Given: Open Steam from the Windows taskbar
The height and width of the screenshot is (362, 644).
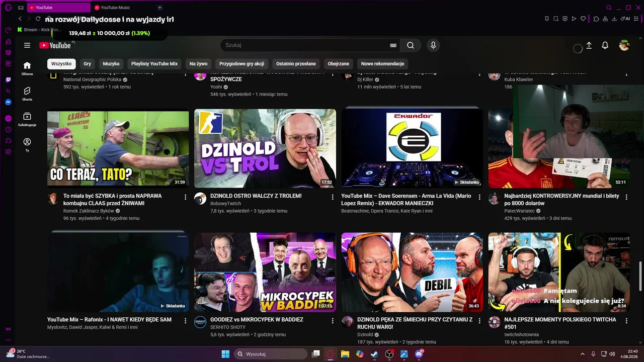Looking at the screenshot, I should coord(374,354).
